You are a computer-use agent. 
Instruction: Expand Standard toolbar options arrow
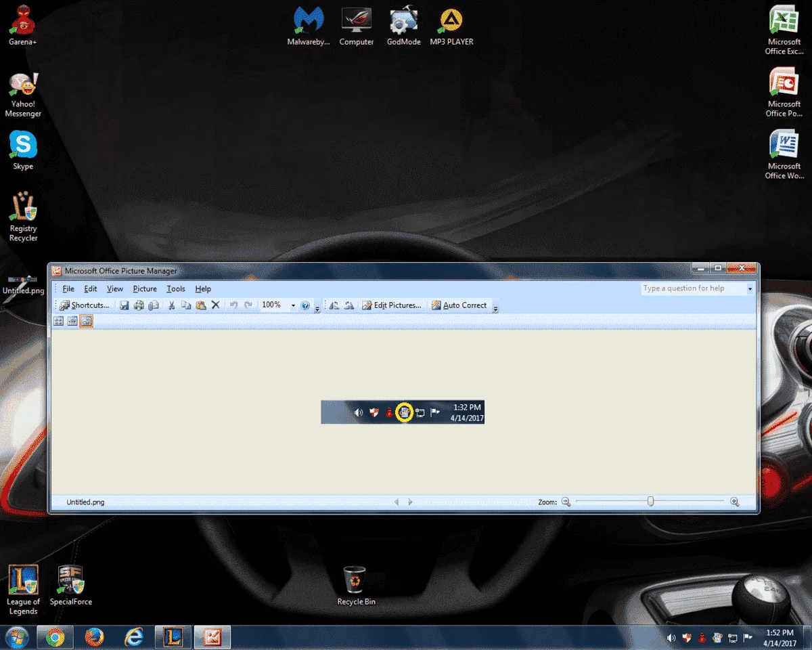(317, 308)
